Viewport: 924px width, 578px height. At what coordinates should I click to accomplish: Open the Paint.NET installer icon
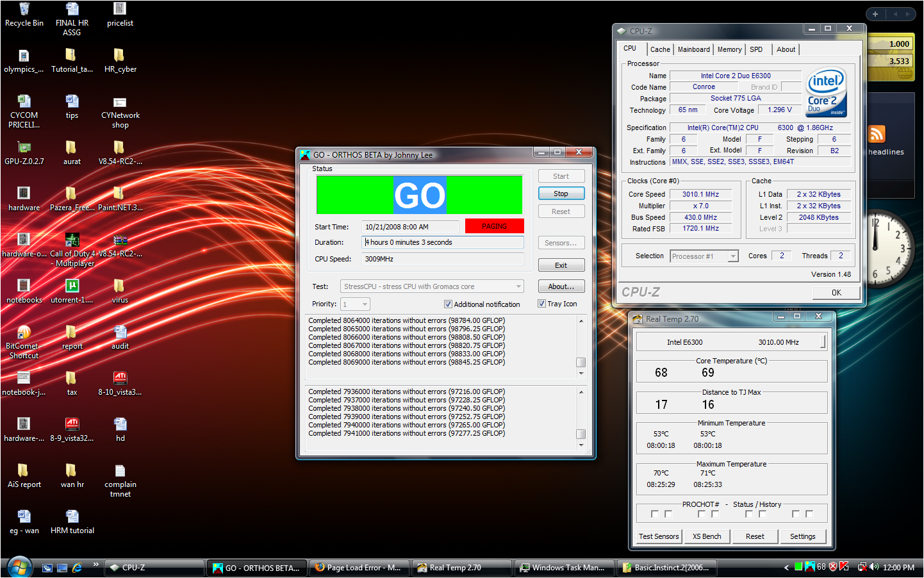119,194
